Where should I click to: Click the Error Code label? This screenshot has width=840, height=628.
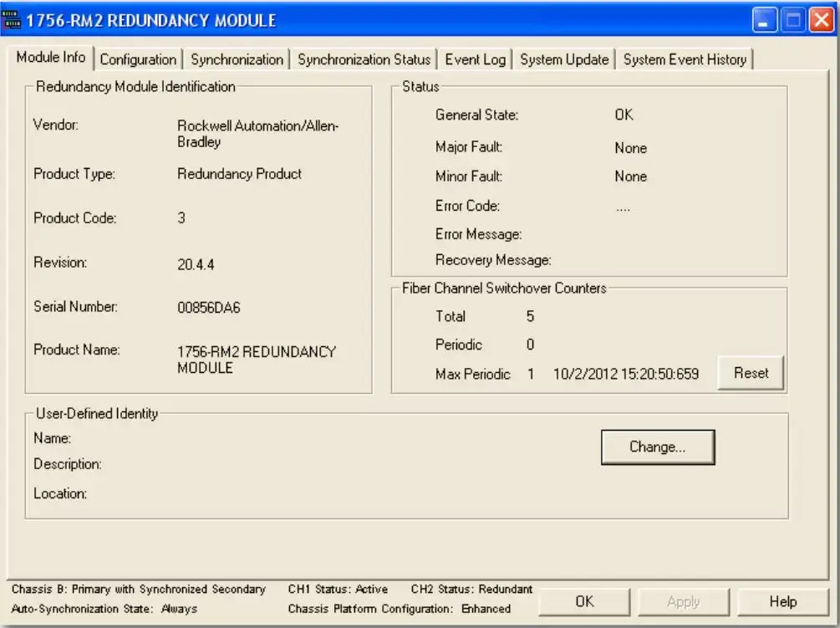click(467, 206)
